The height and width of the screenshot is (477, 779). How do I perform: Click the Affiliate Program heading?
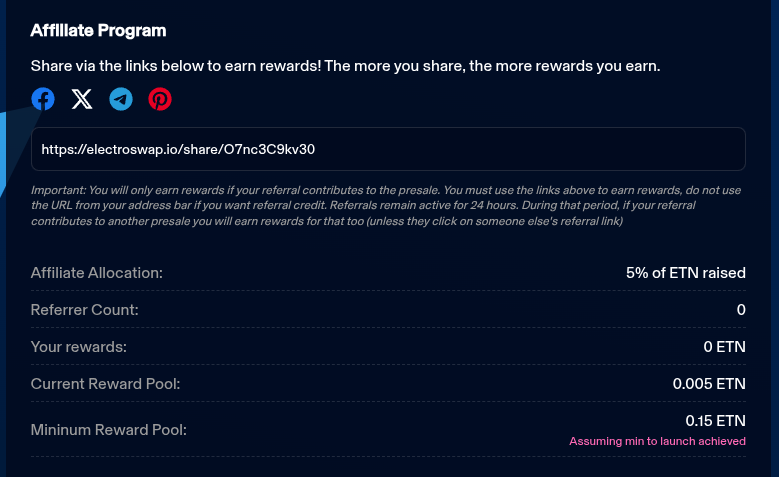pos(98,31)
